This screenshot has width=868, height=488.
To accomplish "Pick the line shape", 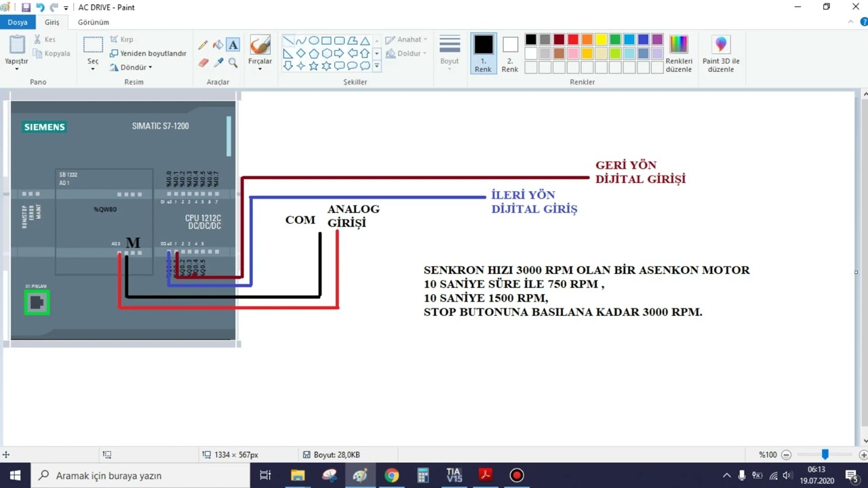I will click(288, 41).
